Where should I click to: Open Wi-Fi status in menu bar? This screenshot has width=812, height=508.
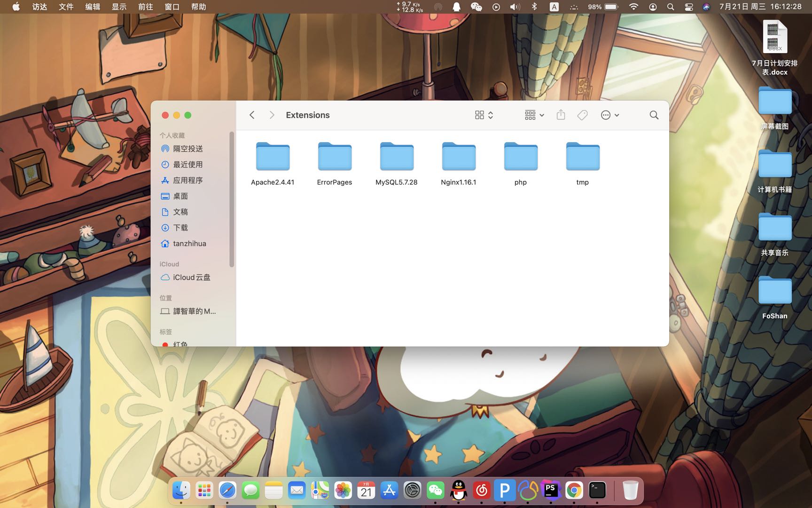tap(633, 7)
